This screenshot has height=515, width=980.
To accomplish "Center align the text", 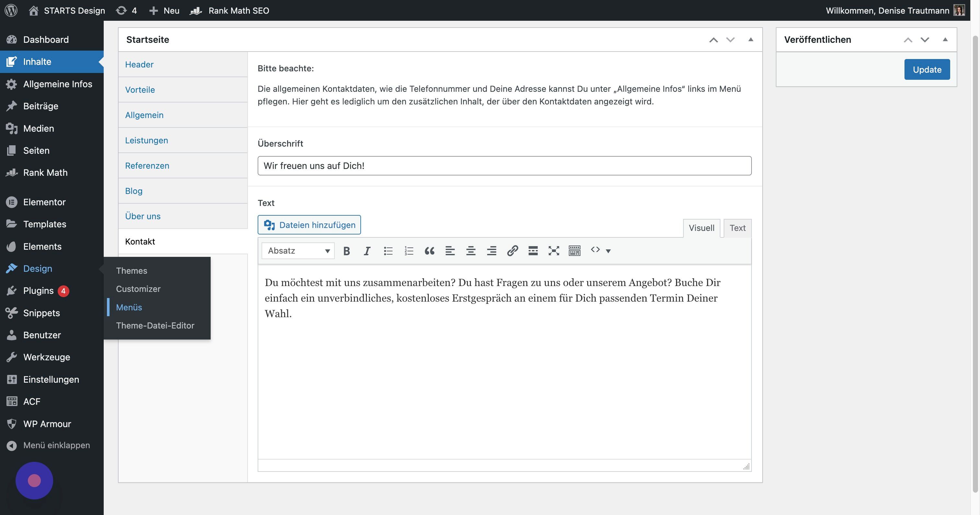I will pos(471,251).
